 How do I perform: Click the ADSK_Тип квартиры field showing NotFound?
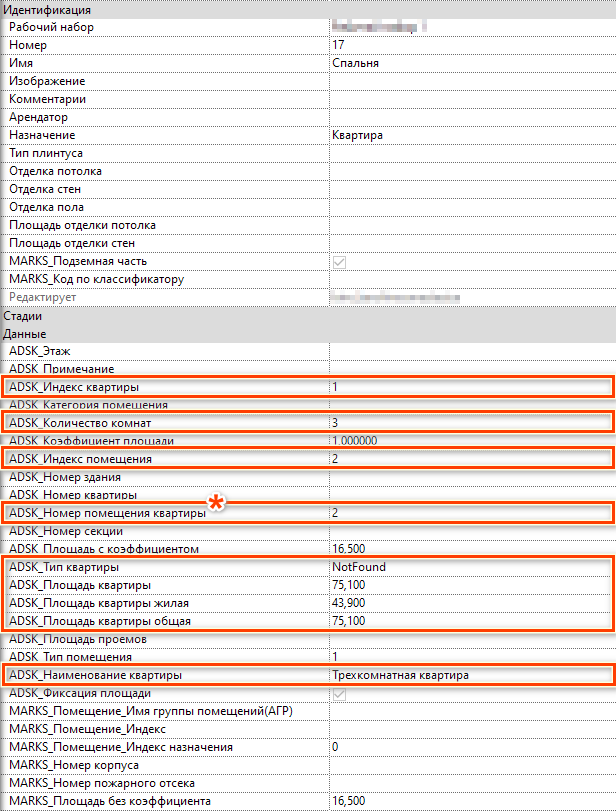tap(470, 567)
